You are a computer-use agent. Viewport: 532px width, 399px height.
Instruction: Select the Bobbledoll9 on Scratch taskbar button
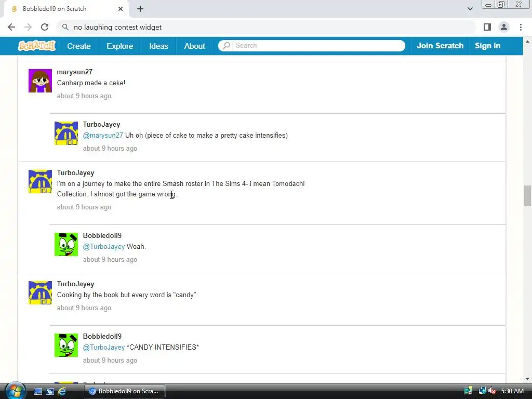click(x=125, y=391)
